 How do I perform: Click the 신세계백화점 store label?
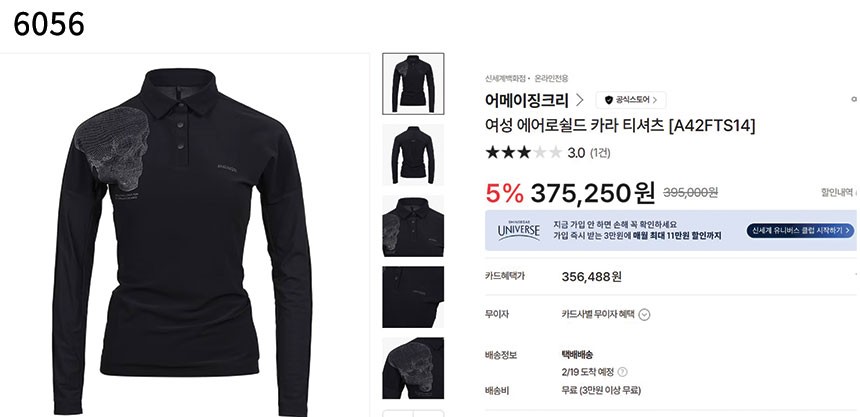click(504, 78)
